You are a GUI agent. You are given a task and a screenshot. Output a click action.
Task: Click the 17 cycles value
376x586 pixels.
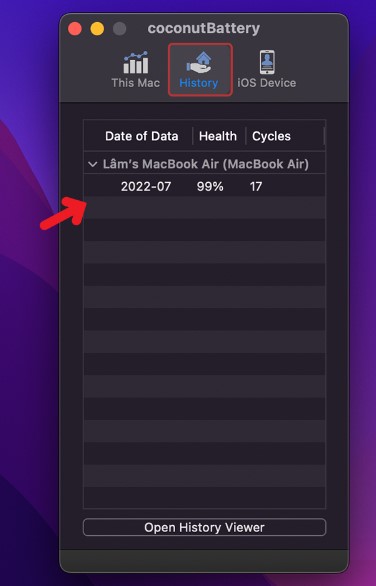256,186
